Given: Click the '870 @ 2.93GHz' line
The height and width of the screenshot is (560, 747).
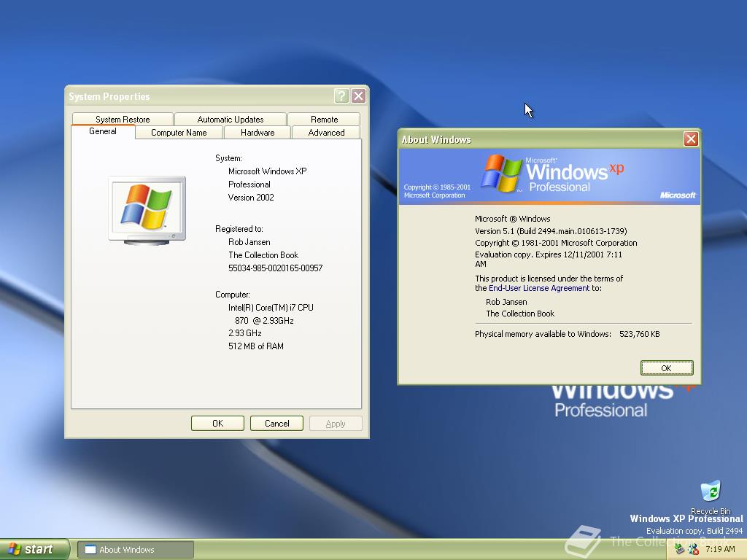Looking at the screenshot, I should tap(264, 321).
